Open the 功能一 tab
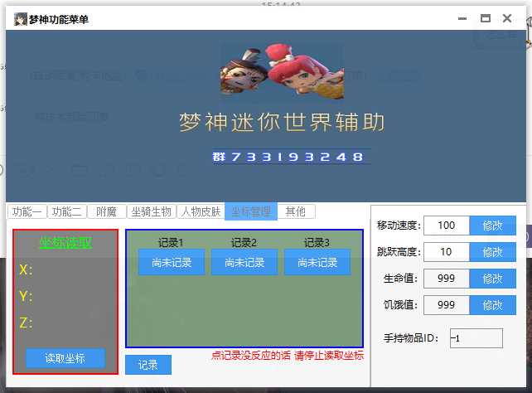 tap(27, 211)
